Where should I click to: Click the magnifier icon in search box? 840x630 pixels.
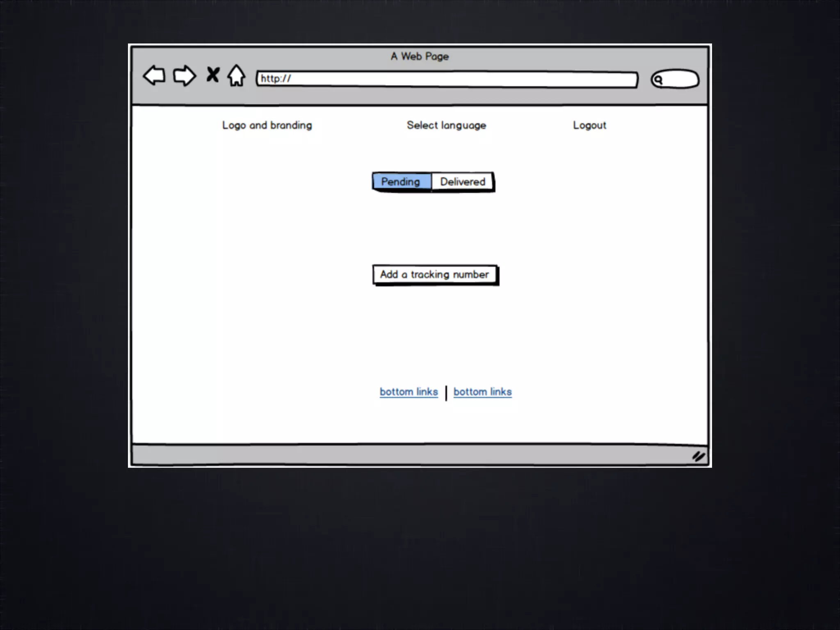(658, 80)
